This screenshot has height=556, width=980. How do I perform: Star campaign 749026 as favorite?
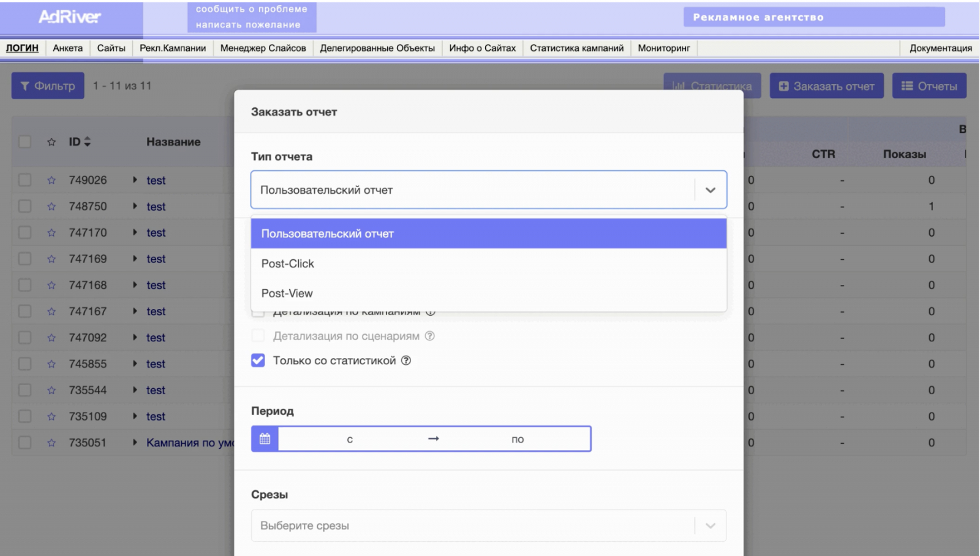51,180
